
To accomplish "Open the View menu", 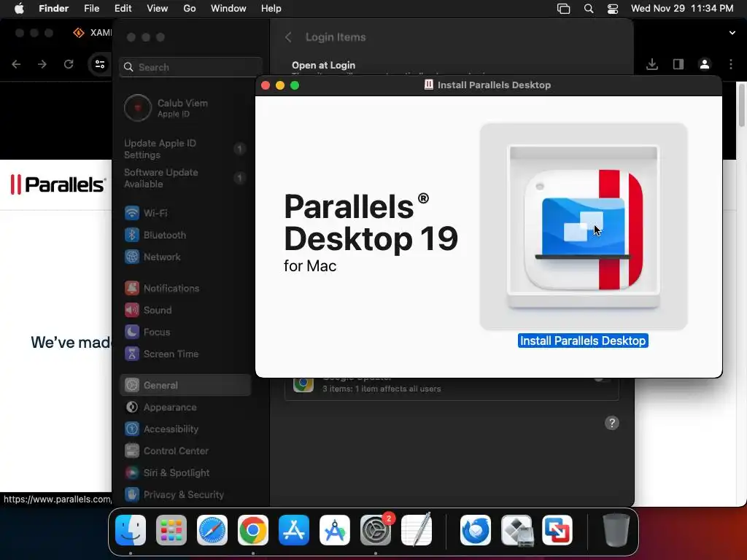I will click(x=158, y=9).
